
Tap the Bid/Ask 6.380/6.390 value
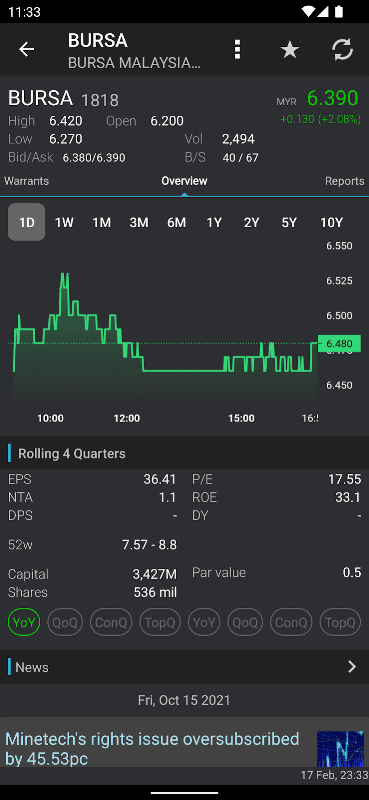[94, 158]
